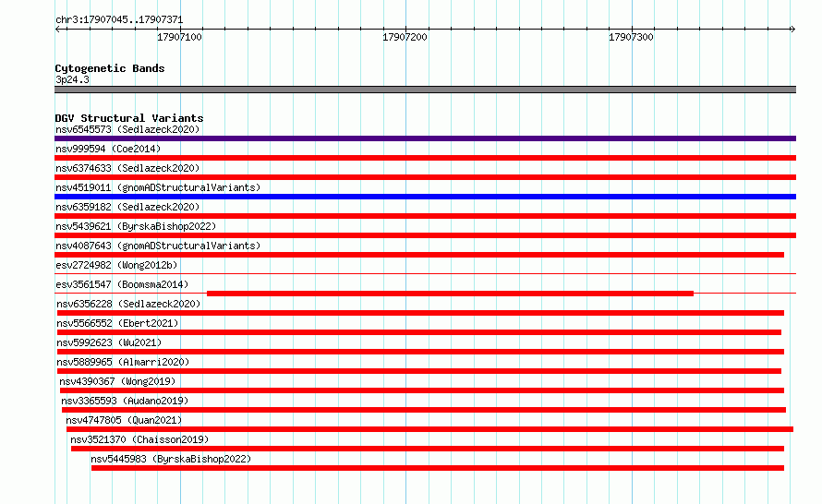Open nsv5889965 (Almarri2020) label
The width and height of the screenshot is (822, 504).
pos(123,362)
